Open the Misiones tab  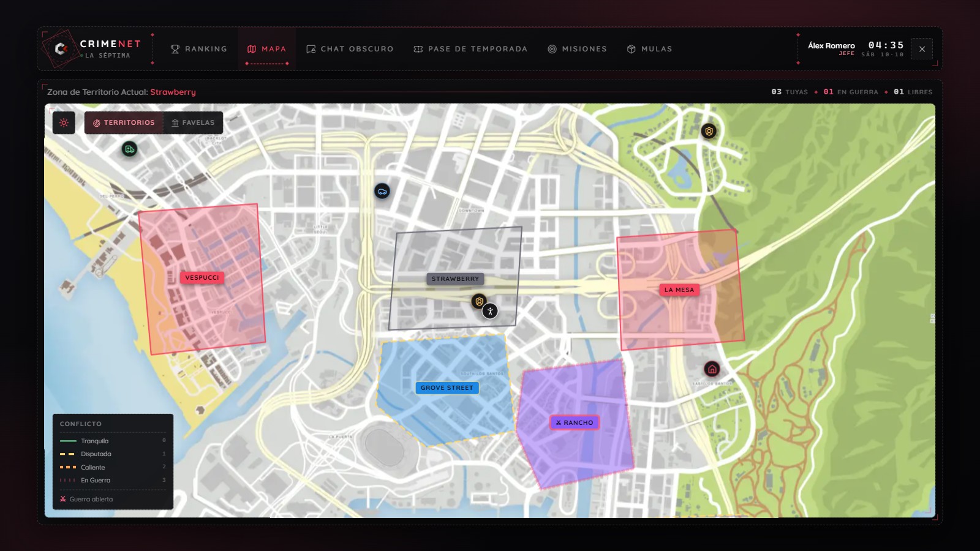[577, 49]
